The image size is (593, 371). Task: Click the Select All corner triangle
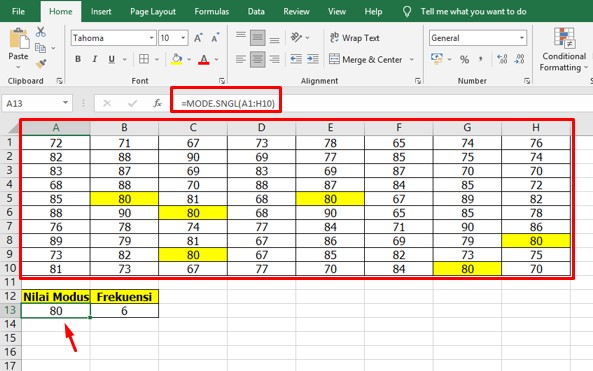pyautogui.click(x=14, y=128)
